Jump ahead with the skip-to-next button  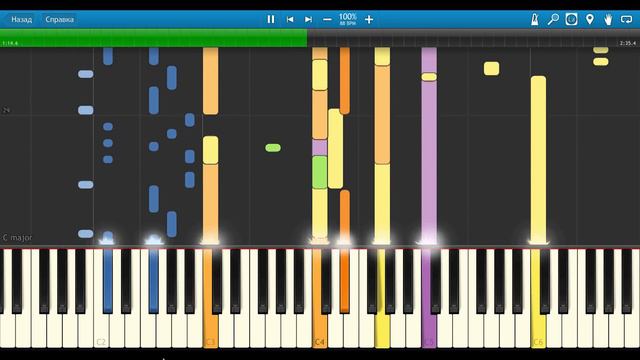click(308, 19)
